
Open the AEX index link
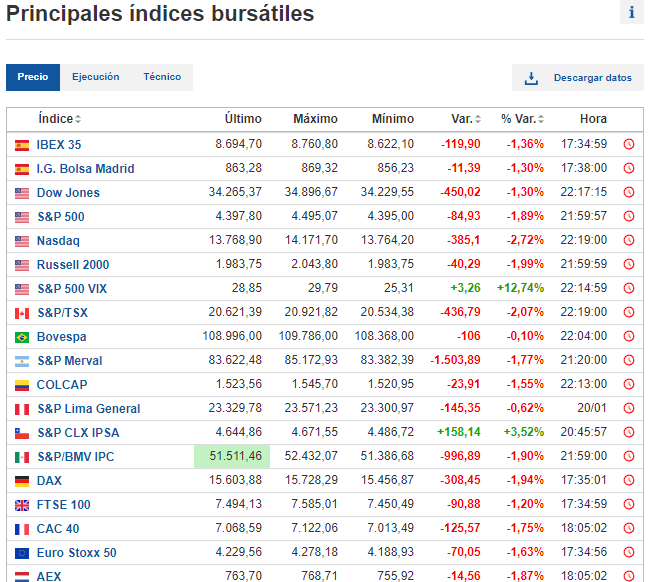(x=49, y=576)
